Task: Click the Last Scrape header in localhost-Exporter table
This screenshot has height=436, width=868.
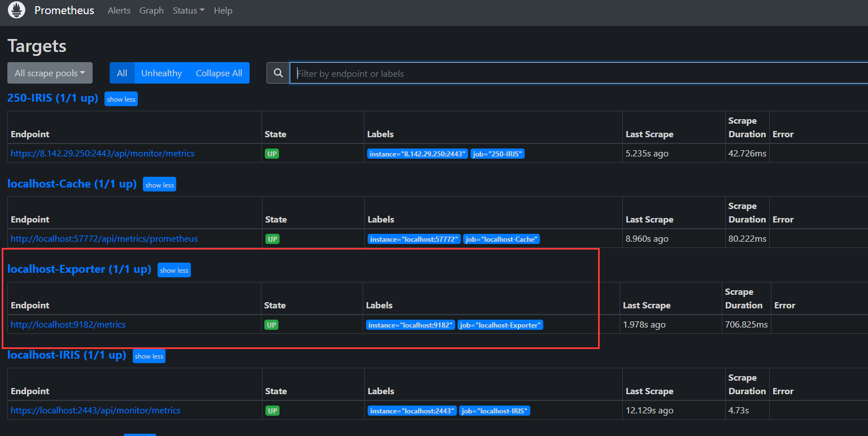Action: coord(647,305)
